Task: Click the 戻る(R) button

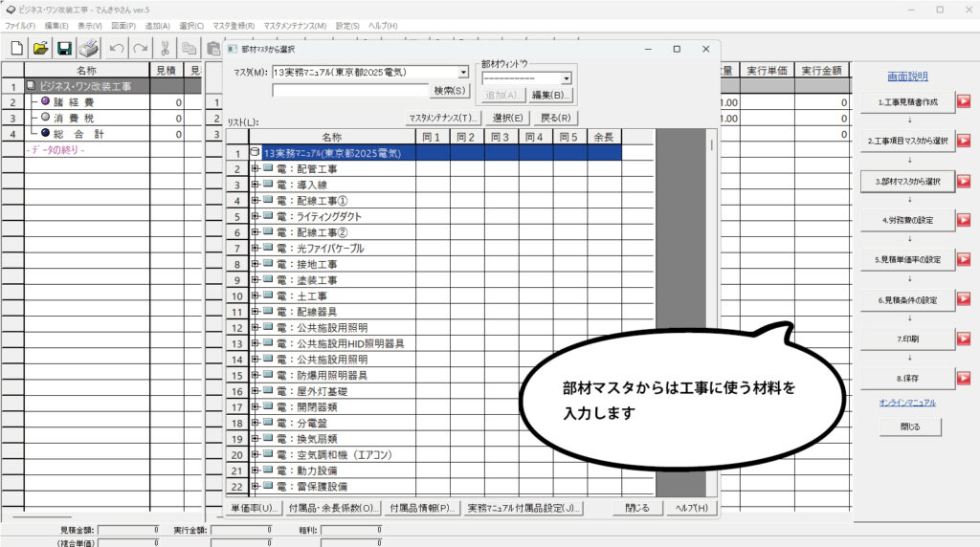Action: 556,118
